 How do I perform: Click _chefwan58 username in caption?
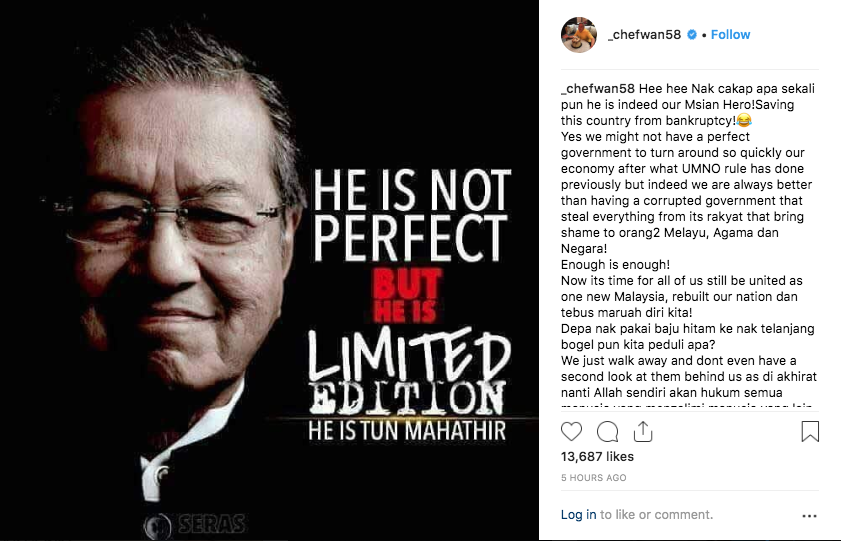(x=597, y=88)
